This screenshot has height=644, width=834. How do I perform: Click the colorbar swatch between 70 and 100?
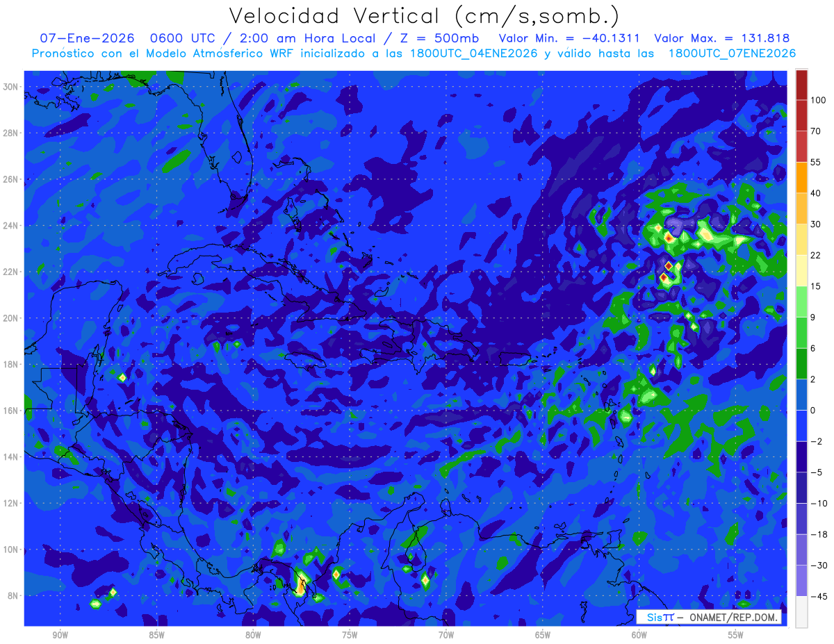click(801, 115)
